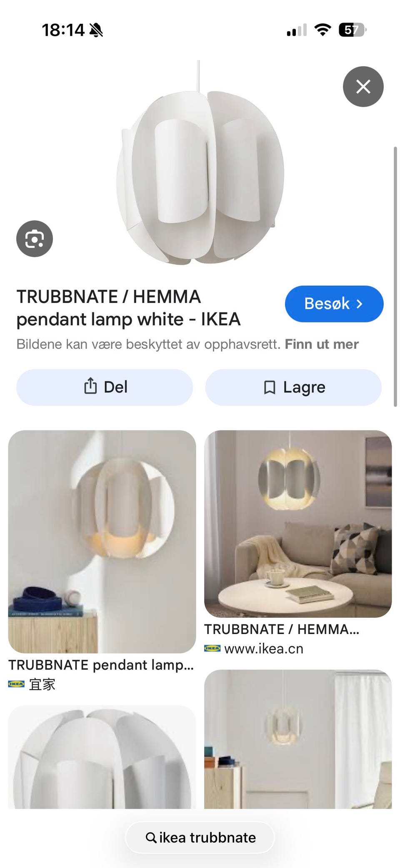Open the Finn ut mer link
This screenshot has height=868, width=400.
(x=322, y=344)
